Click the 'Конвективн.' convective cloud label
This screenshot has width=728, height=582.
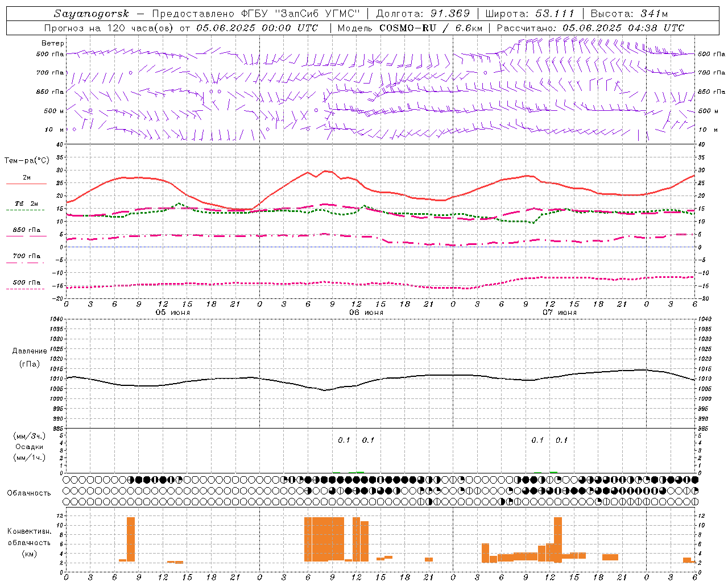click(x=29, y=531)
